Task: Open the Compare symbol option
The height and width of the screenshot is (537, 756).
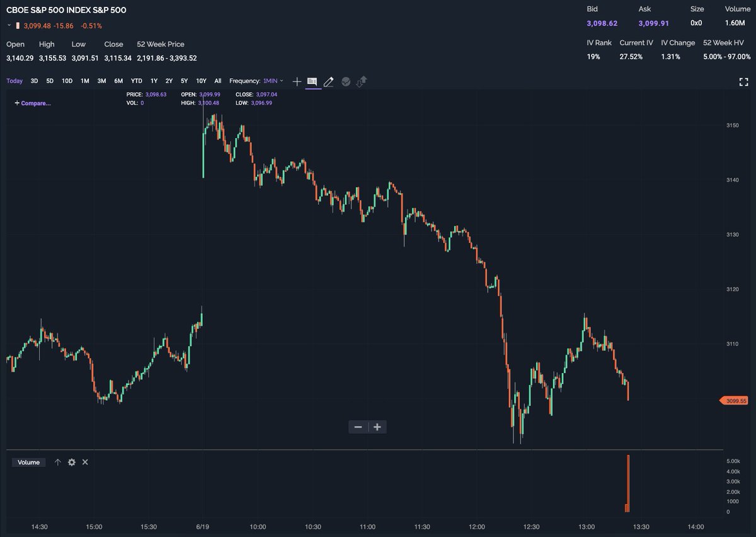Action: tap(33, 103)
